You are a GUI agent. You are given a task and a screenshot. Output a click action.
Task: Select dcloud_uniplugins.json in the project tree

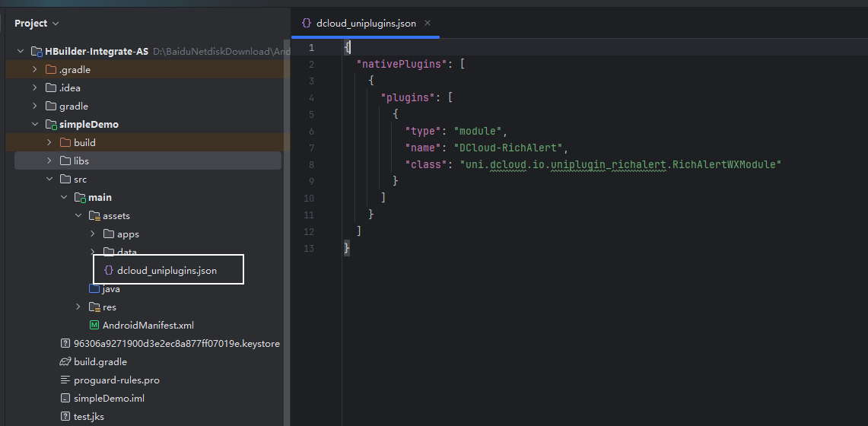point(167,271)
